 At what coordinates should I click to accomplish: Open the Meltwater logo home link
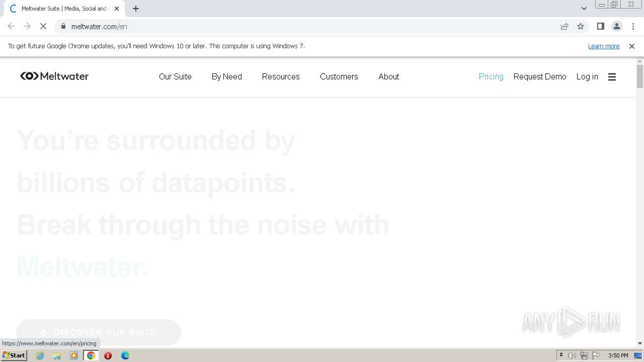click(54, 76)
